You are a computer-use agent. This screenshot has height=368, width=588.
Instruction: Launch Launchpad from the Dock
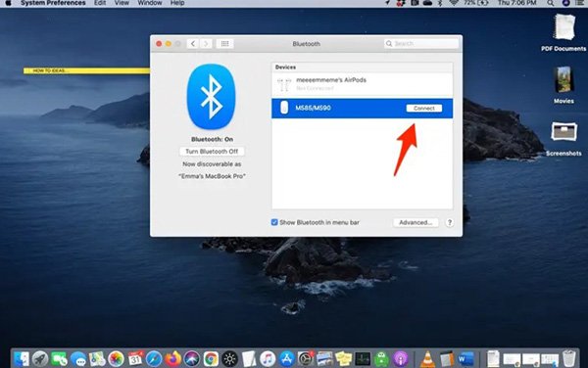(40, 359)
